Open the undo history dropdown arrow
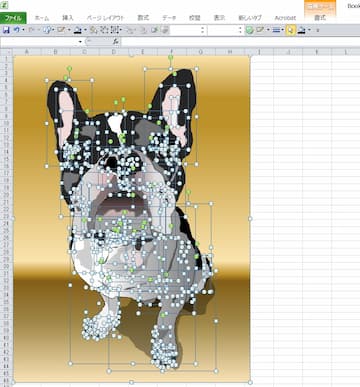360x387 pixels. 23,30
